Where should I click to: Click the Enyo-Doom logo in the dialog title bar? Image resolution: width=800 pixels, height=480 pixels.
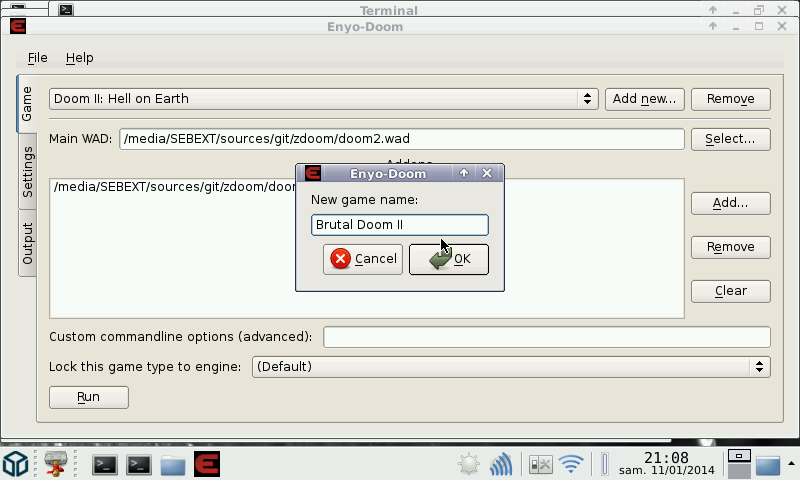point(312,173)
